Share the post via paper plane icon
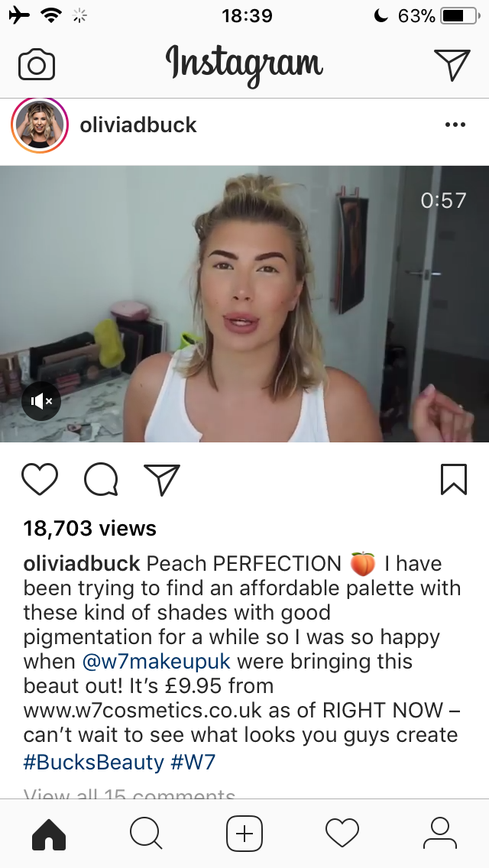489x868 pixels. coord(162,479)
